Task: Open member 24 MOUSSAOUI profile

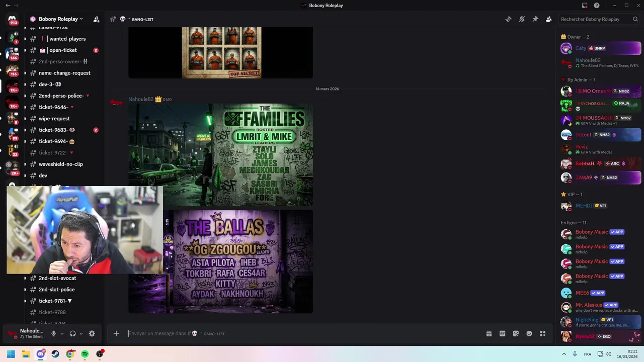Action: pos(601,120)
